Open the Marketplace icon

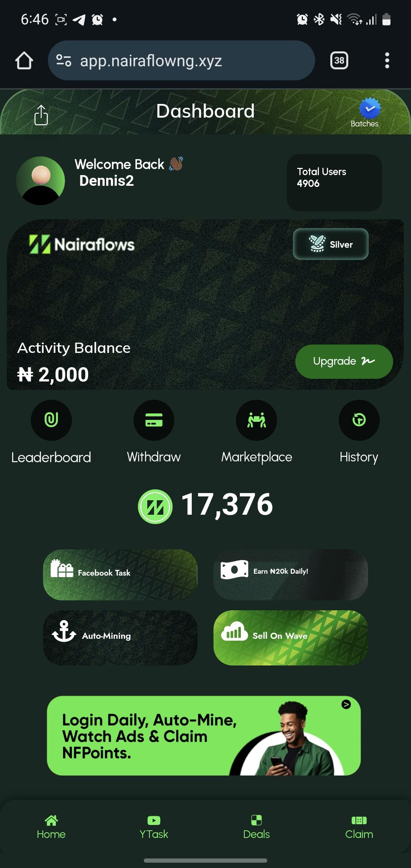[256, 420]
